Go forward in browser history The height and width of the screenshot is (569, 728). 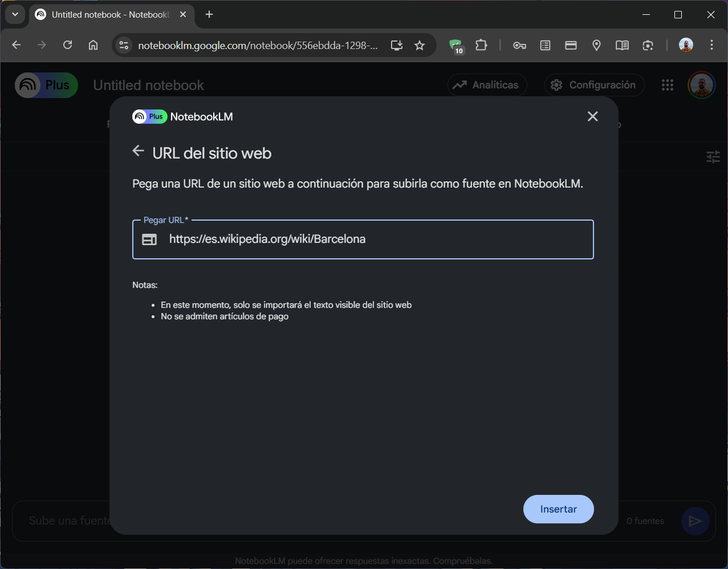42,45
